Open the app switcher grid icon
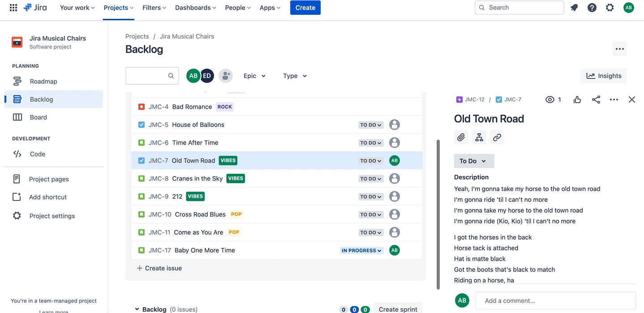Viewport: 644px width, 313px height. [x=13, y=8]
